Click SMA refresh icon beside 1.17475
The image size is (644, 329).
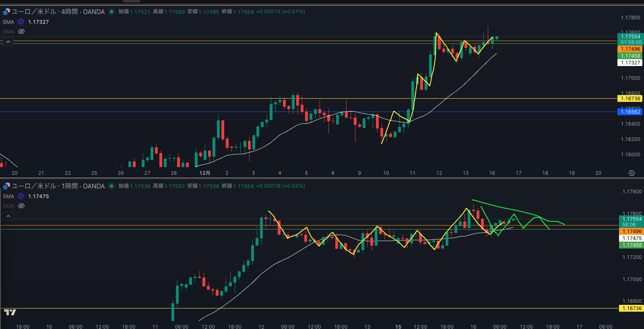click(21, 197)
